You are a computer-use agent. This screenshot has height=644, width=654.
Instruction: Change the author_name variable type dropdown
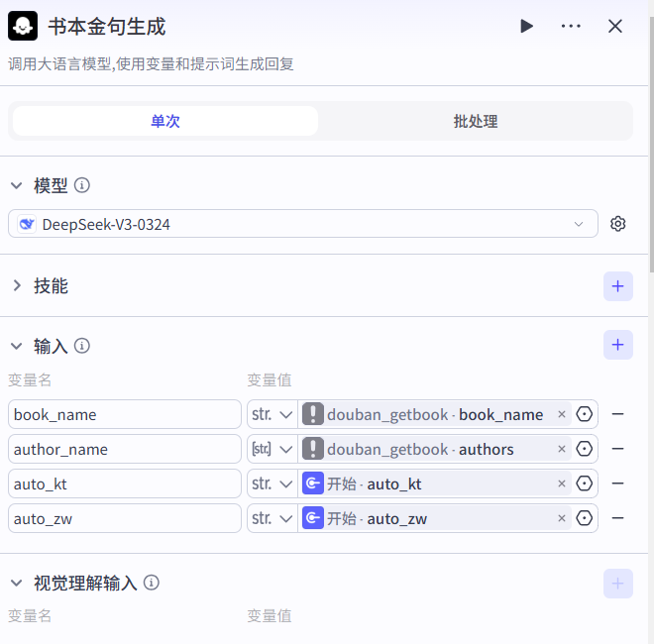pos(272,449)
